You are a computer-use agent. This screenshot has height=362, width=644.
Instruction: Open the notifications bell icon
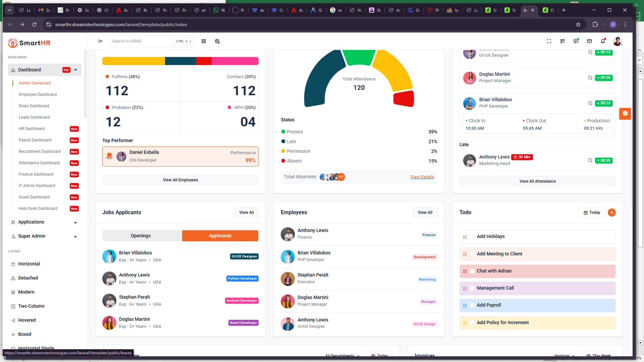(x=603, y=41)
